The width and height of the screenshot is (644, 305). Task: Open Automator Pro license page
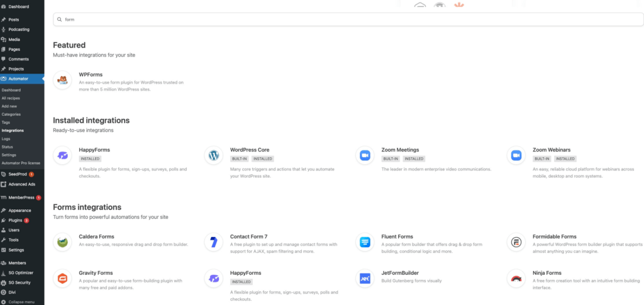click(21, 163)
